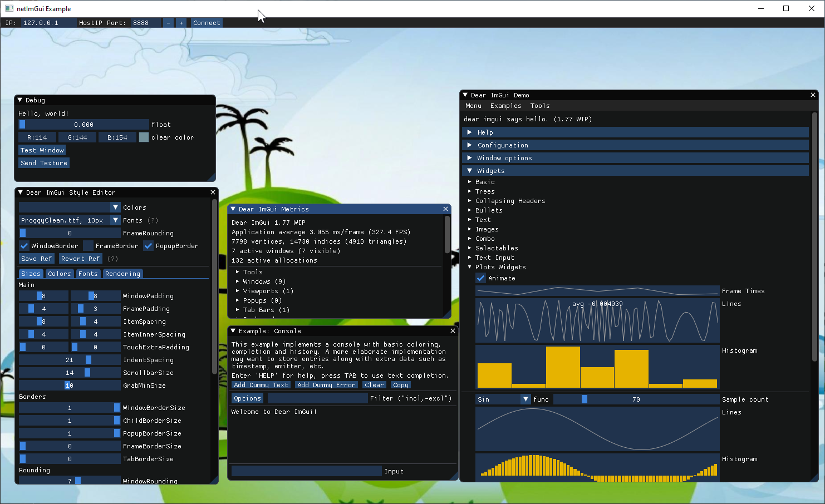The height and width of the screenshot is (504, 825).
Task: Expand the Configuration header
Action: click(x=635, y=145)
